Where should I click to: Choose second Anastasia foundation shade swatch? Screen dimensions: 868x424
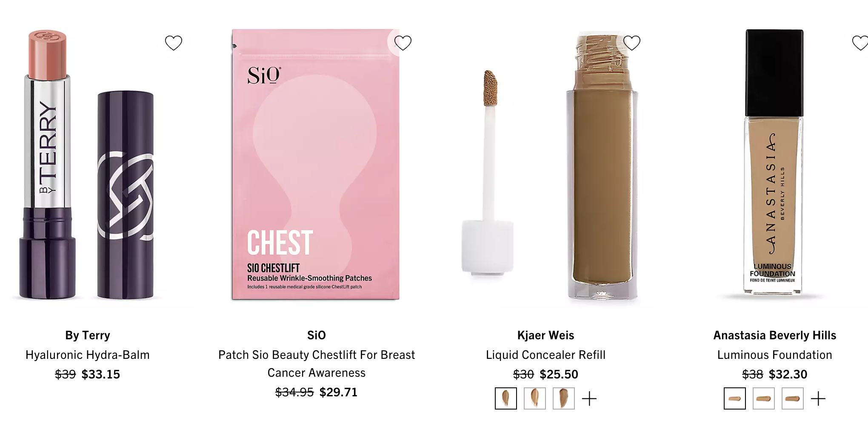(x=764, y=398)
